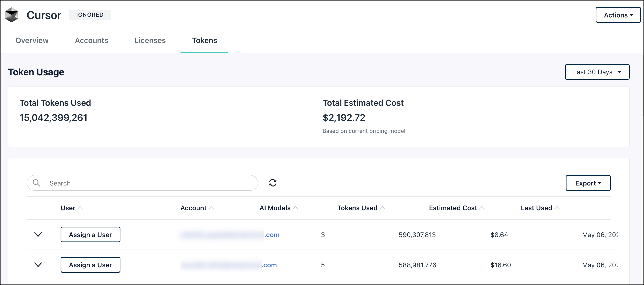Click 'Based on current pricing model' note
644x285 pixels.
click(364, 131)
